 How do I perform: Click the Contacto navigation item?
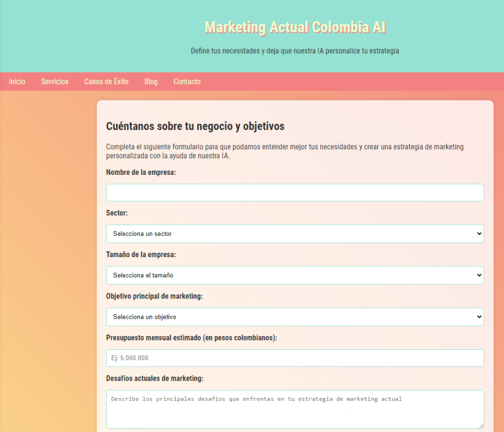[187, 81]
